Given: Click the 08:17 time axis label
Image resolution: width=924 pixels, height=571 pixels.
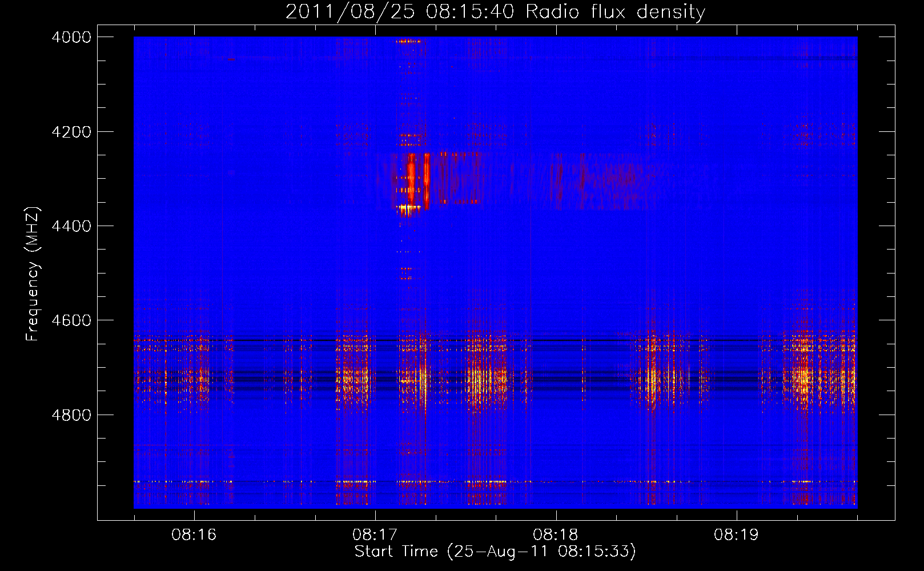Looking at the screenshot, I should click(375, 534).
